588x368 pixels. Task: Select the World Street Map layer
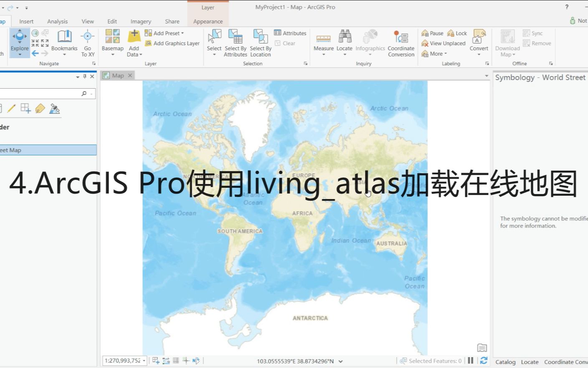(48, 150)
